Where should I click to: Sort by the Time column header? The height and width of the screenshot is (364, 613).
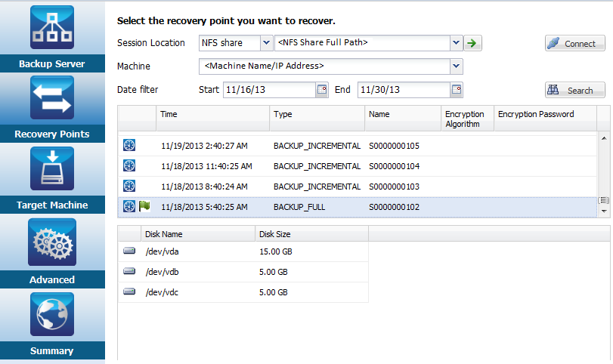(212, 115)
